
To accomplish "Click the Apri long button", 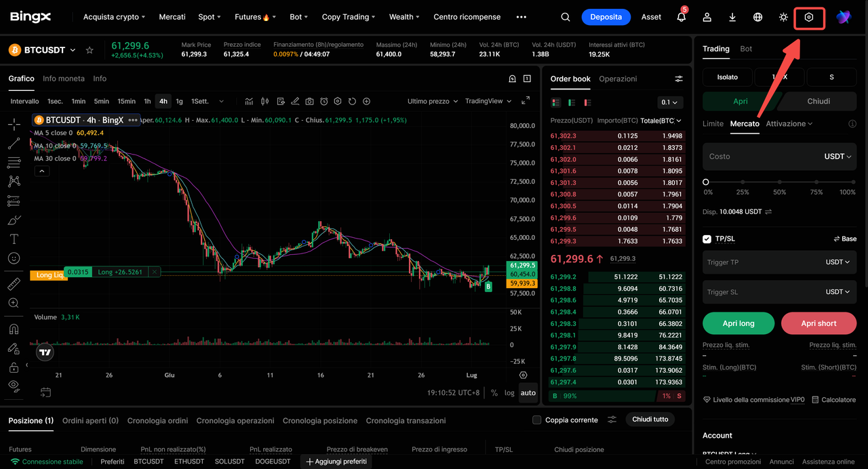I will [738, 323].
